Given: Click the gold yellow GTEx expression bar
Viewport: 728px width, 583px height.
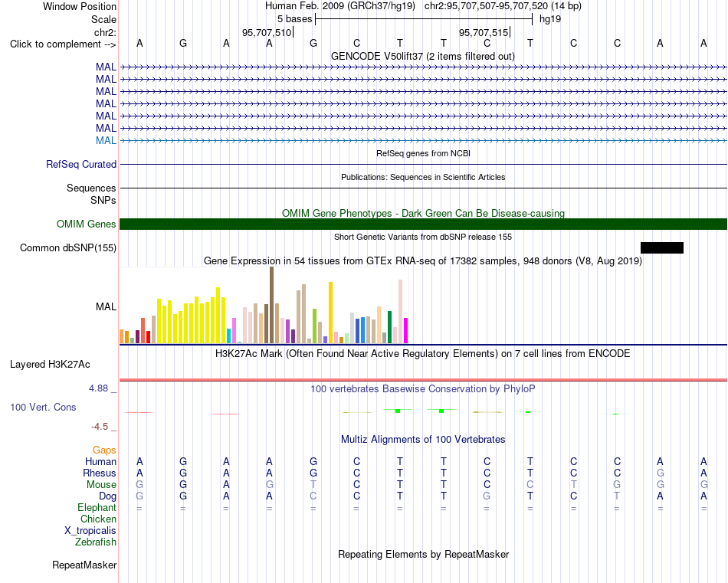Looking at the screenshot, I should point(330,313).
